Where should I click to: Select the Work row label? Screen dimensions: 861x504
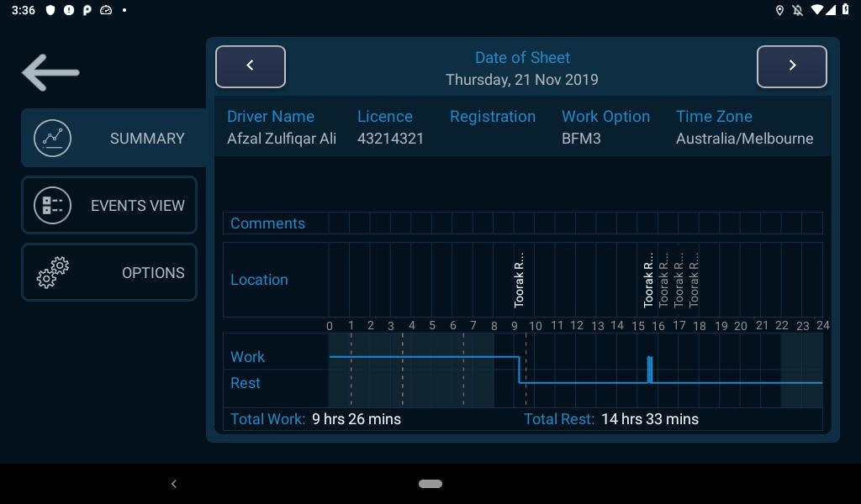pos(248,357)
